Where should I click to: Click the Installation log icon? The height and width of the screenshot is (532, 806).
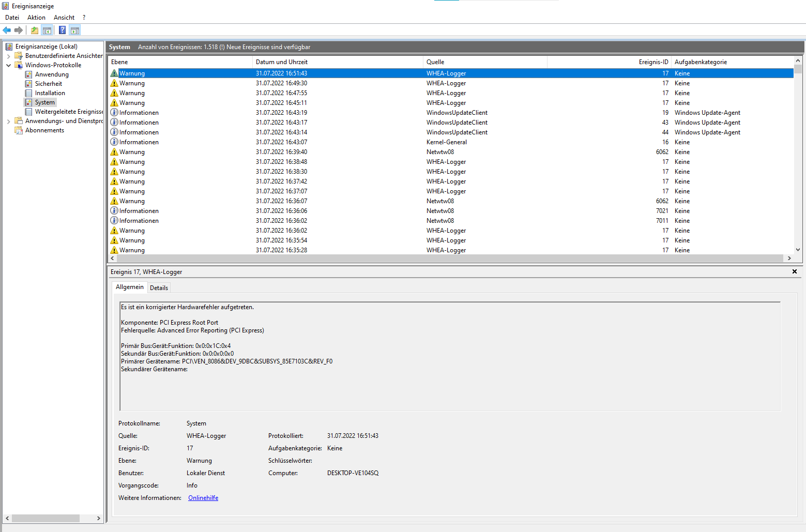pyautogui.click(x=29, y=93)
